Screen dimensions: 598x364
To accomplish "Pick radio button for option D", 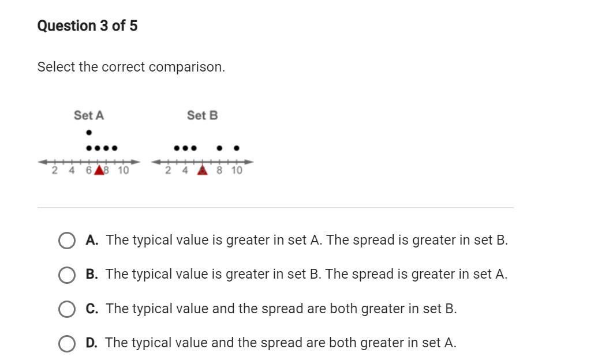I will click(67, 343).
